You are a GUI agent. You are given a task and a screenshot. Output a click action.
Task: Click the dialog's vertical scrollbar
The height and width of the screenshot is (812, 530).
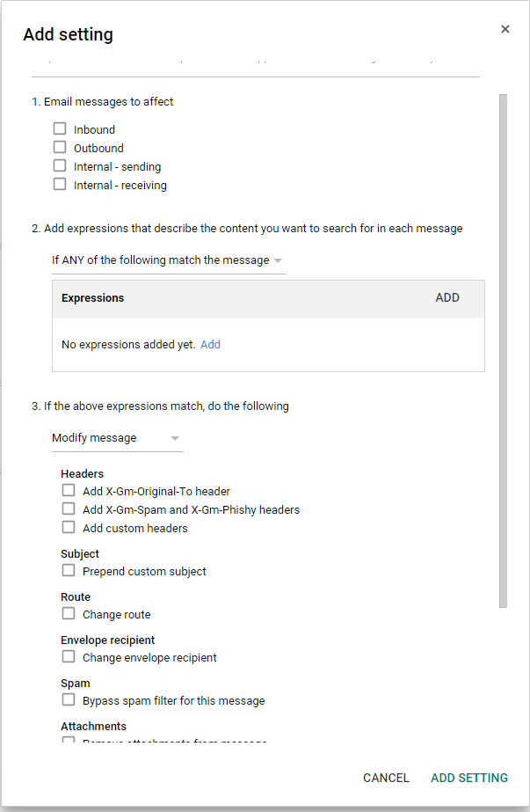pyautogui.click(x=503, y=352)
